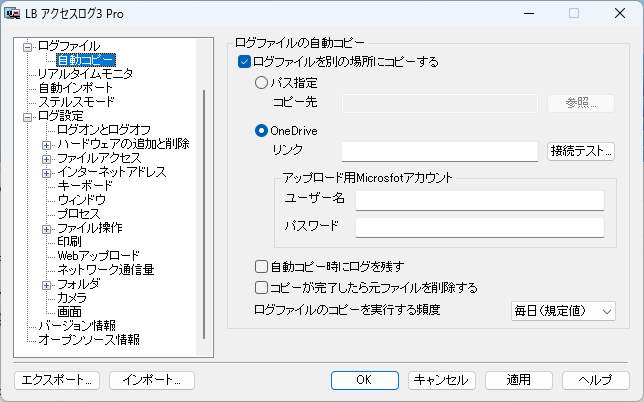Expand the インターネットアドレス tree node
This screenshot has height=402, width=644.
(46, 173)
